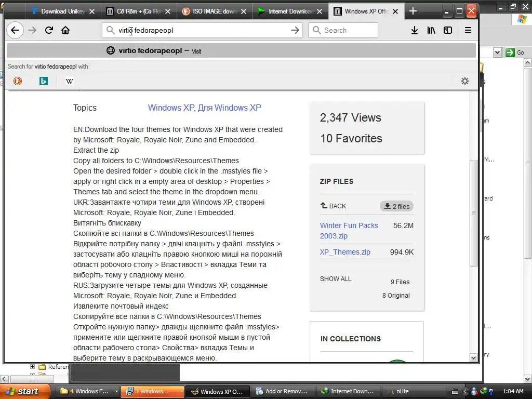Click the keyboard tray icon

click(455, 392)
